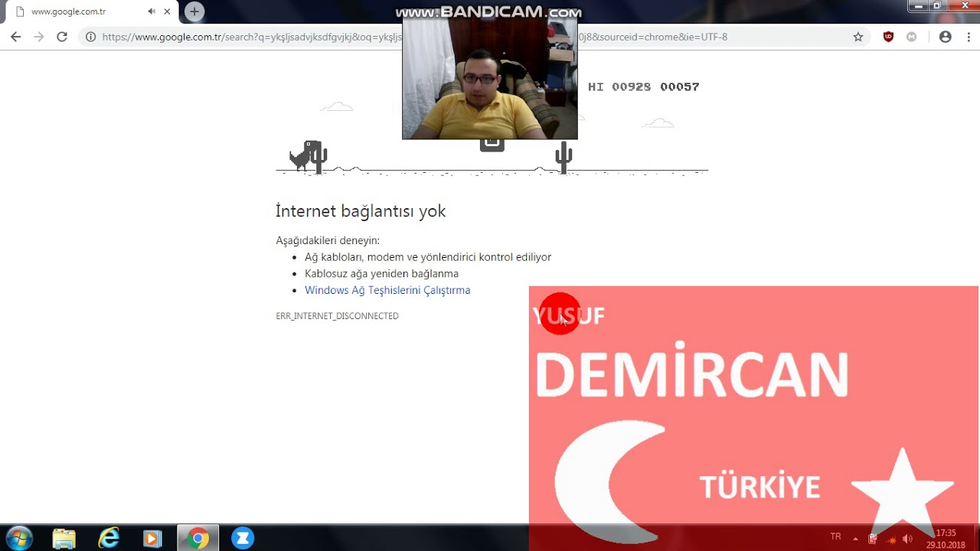
Task: Switch to Chrome in the taskbar
Action: click(198, 538)
